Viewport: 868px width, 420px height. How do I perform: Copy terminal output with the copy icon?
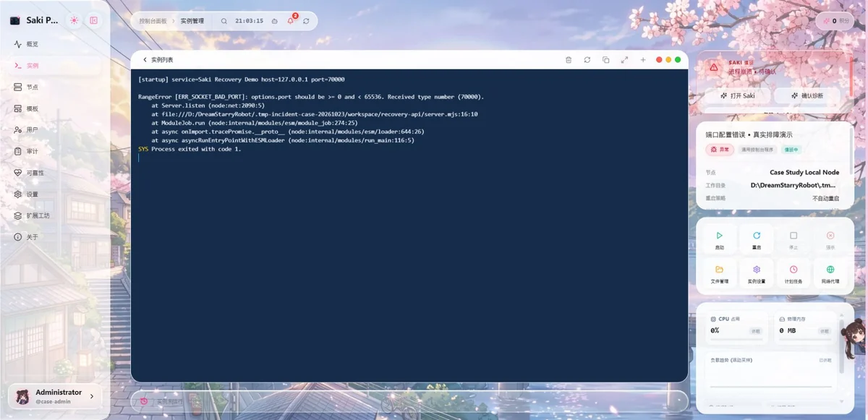click(606, 60)
